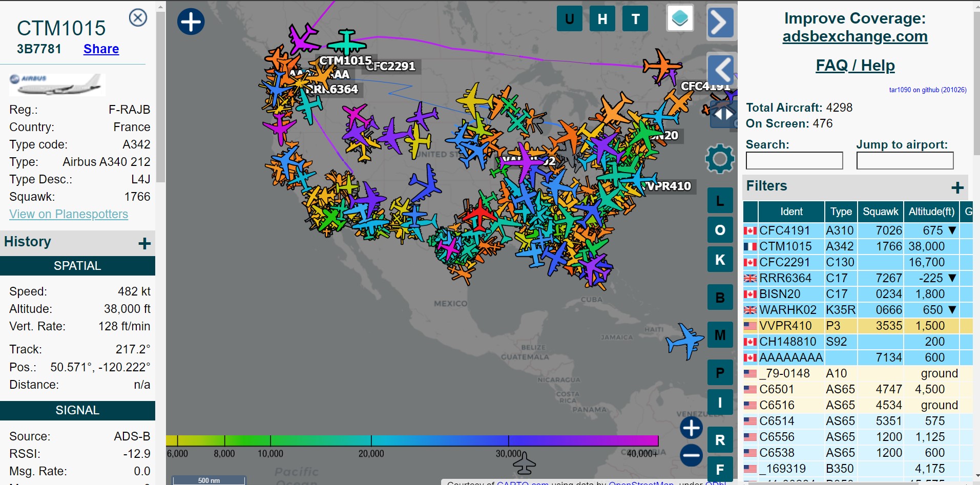Select C6501 row in aircraft table

click(x=858, y=389)
